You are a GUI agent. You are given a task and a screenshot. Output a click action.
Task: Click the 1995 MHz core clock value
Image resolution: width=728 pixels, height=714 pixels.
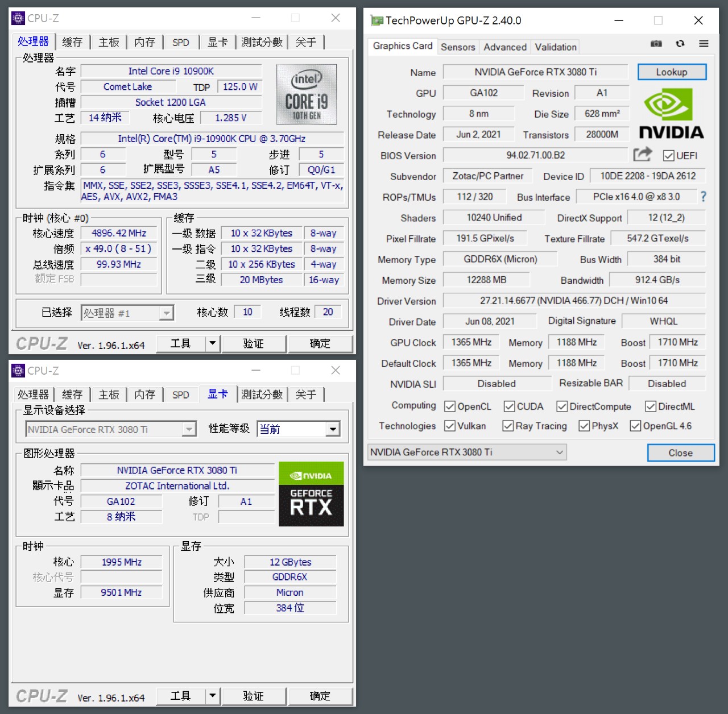pos(122,562)
